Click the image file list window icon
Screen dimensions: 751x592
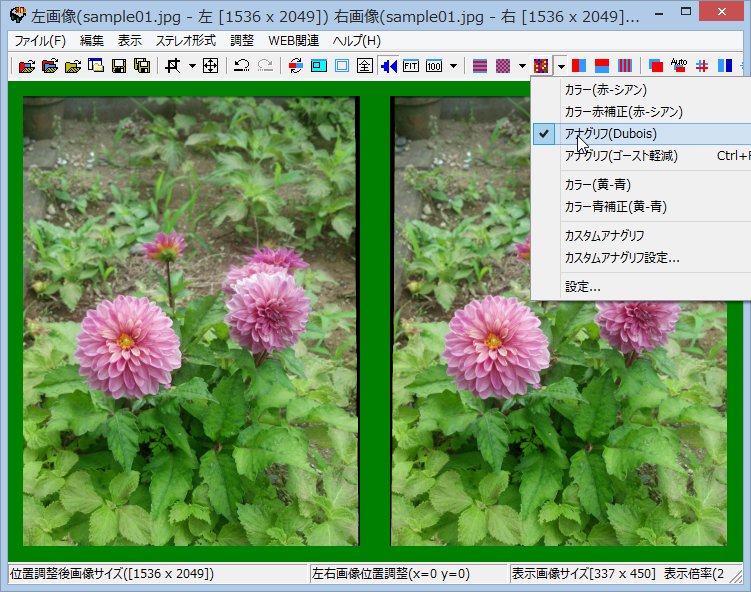96,66
